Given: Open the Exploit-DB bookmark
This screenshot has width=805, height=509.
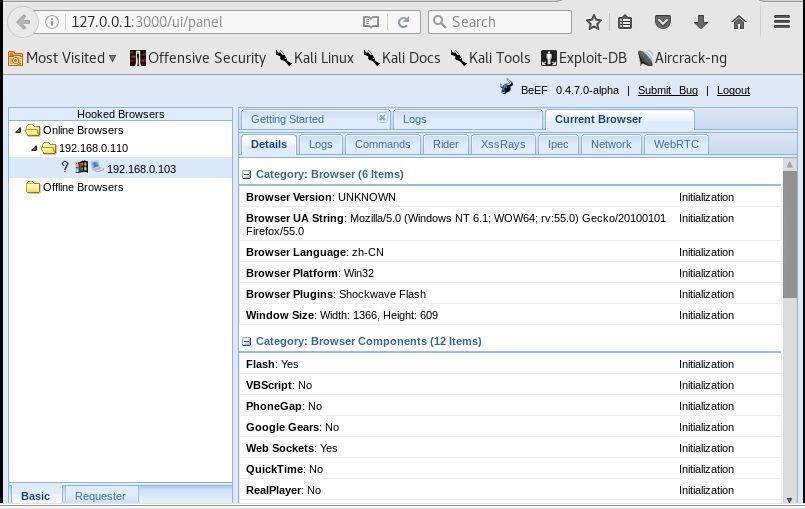Looking at the screenshot, I should [584, 58].
